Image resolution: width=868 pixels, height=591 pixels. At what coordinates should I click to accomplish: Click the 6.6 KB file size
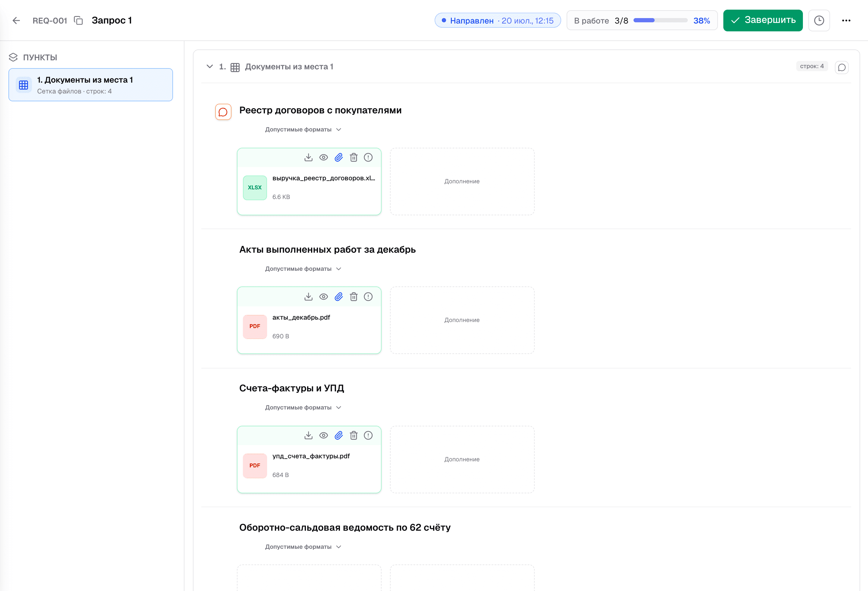[281, 197]
